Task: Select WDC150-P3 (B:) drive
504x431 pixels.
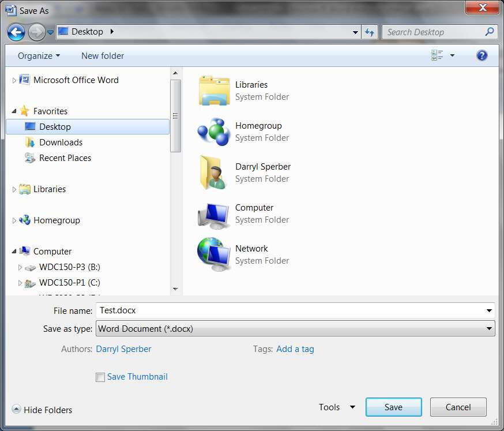Action: point(69,267)
